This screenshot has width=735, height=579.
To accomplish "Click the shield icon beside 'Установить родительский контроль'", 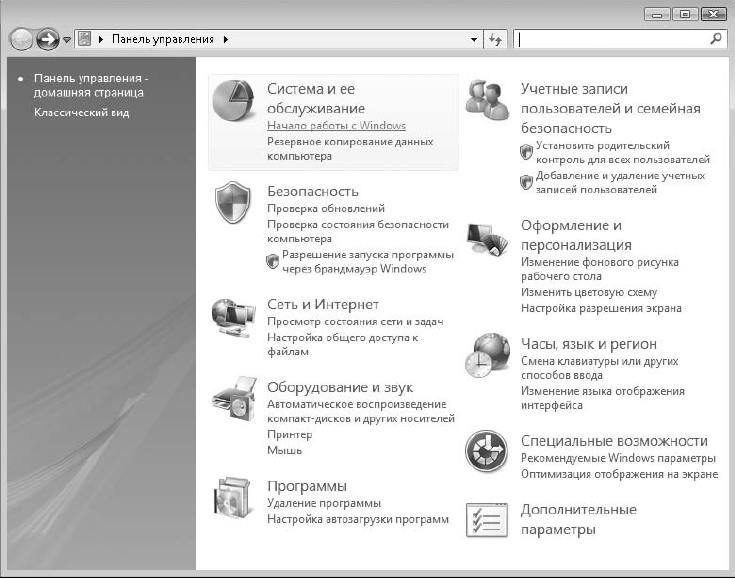I will (526, 152).
